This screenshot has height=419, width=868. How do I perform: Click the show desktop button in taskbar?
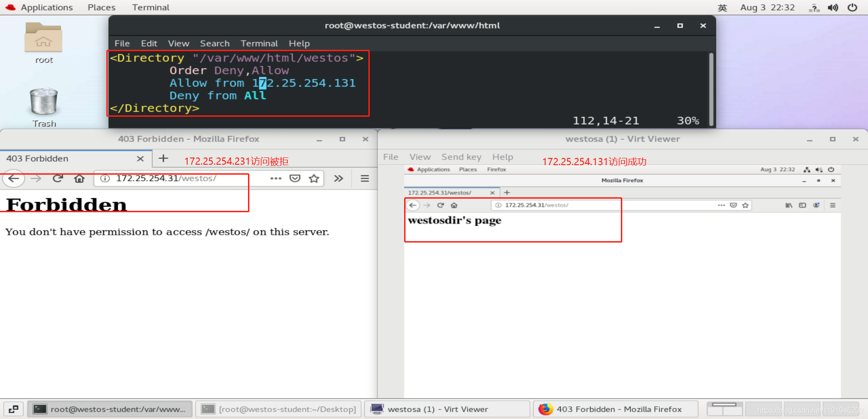click(14, 409)
